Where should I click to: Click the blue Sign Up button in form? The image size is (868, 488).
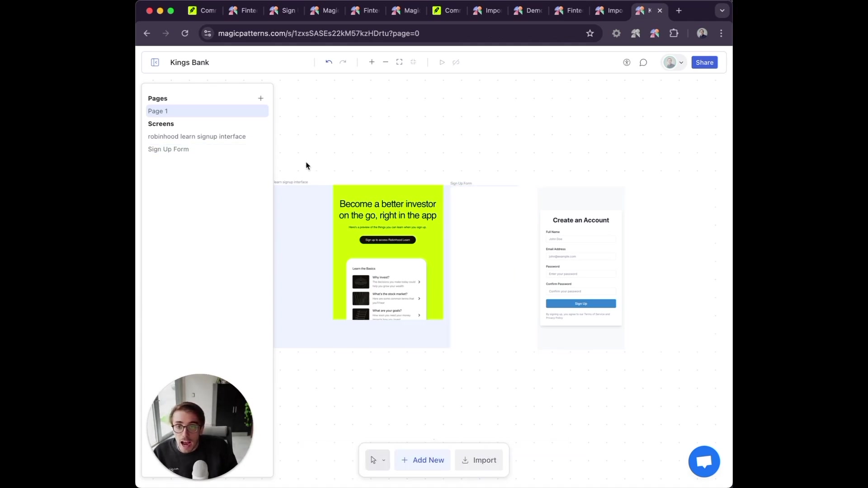point(581,304)
